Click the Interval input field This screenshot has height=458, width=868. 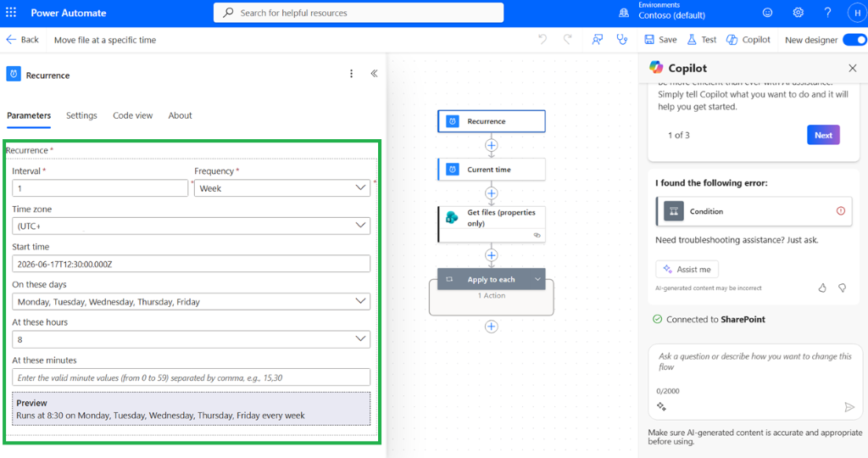(x=100, y=188)
